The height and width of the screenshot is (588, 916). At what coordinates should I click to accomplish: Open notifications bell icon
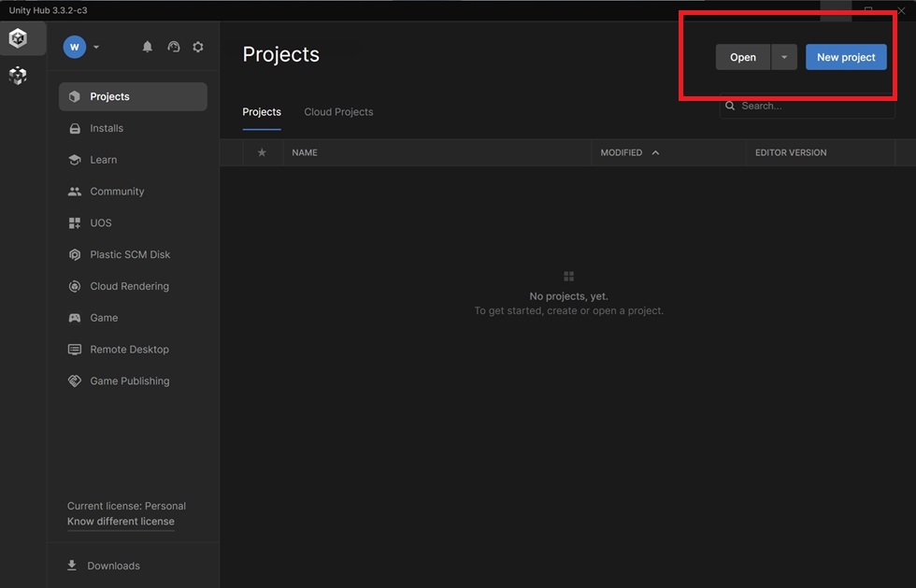pos(148,47)
